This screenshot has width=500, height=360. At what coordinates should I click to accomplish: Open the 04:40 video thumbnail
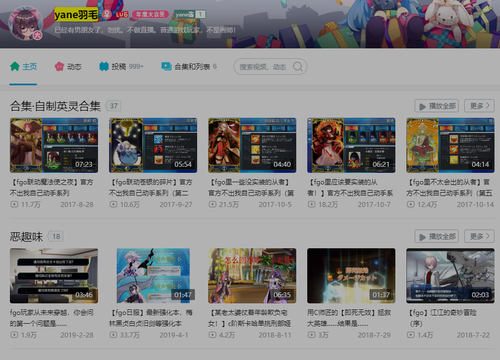(252, 145)
